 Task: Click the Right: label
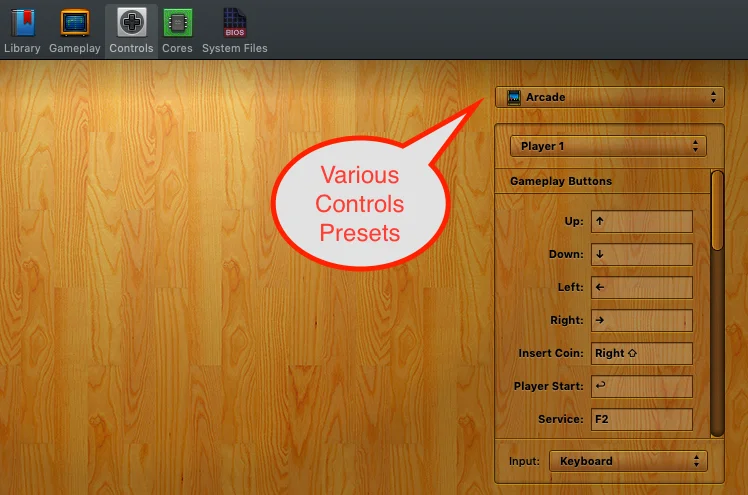[x=567, y=320]
